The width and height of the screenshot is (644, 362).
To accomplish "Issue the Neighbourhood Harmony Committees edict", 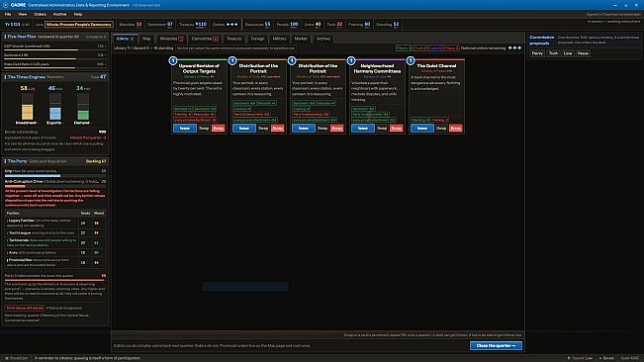I will point(363,128).
